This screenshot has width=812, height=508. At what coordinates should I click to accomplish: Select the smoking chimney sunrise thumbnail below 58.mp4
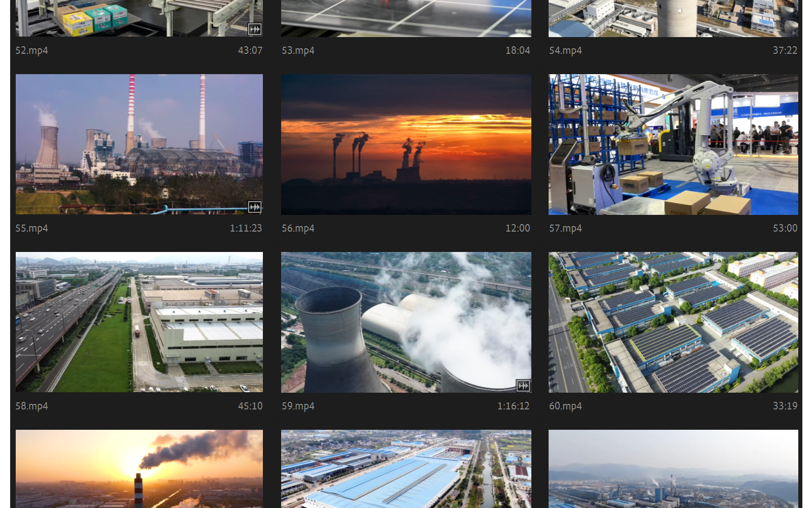[x=139, y=469]
